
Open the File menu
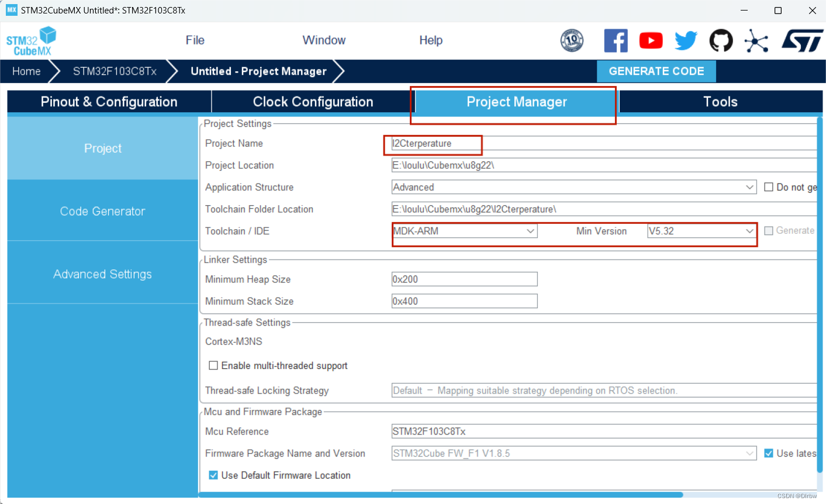pos(195,40)
